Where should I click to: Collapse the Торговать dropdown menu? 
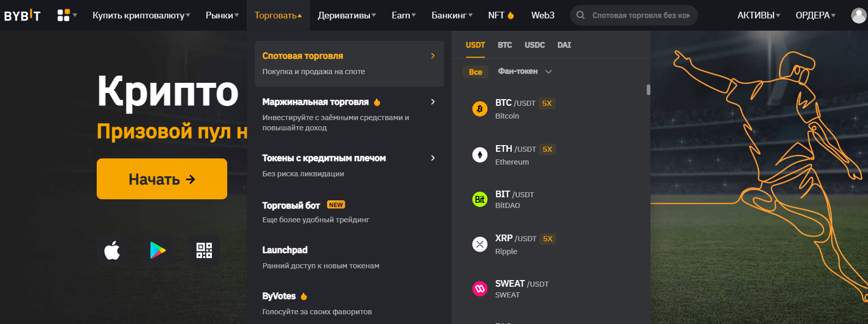tap(278, 15)
